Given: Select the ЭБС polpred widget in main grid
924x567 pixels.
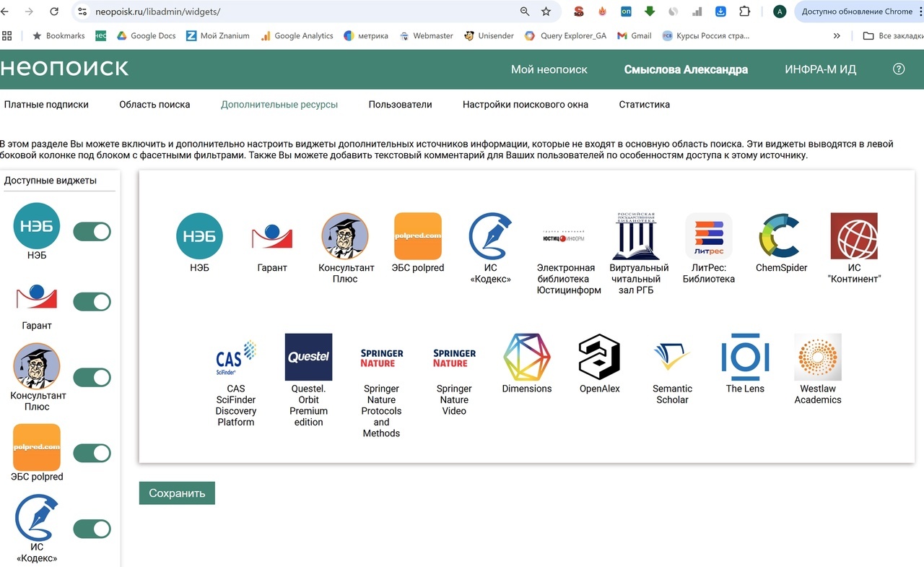Looking at the screenshot, I should [417, 236].
